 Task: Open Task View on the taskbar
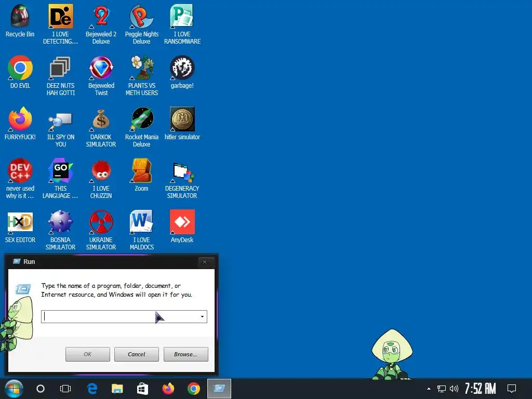tap(65, 389)
